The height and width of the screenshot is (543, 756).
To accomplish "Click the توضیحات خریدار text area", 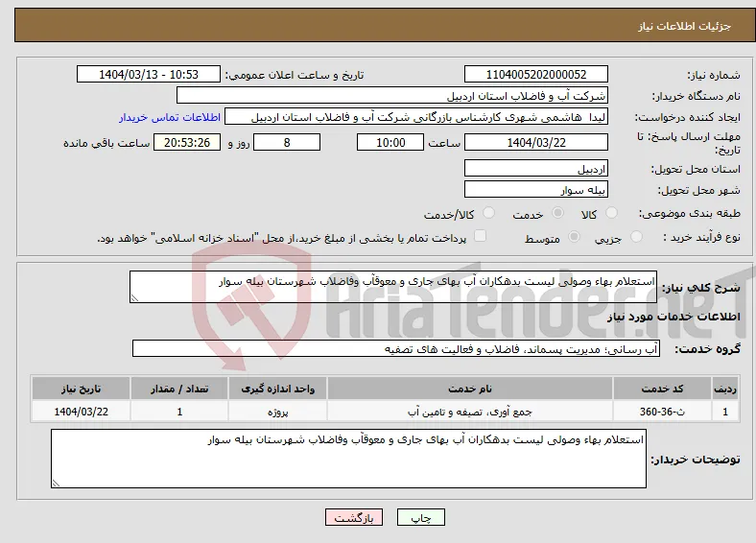I will (x=348, y=459).
